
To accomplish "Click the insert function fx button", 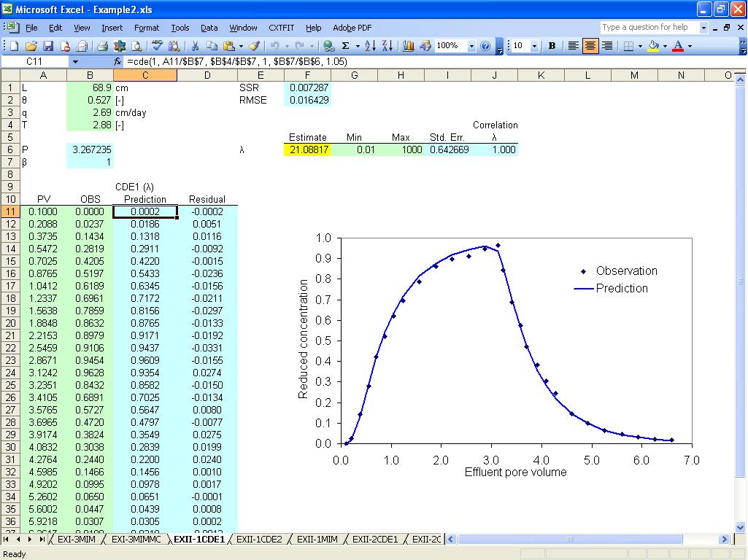I will coord(117,62).
